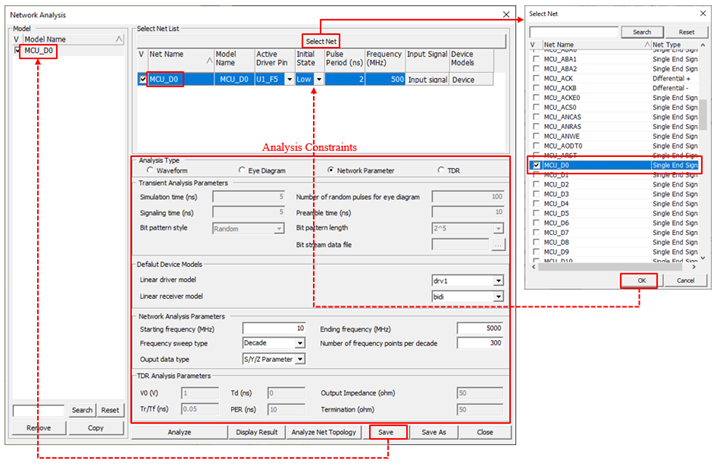This screenshot has width=717, height=470.
Task: Open the Linear receiver model dropdown
Action: coord(497,296)
